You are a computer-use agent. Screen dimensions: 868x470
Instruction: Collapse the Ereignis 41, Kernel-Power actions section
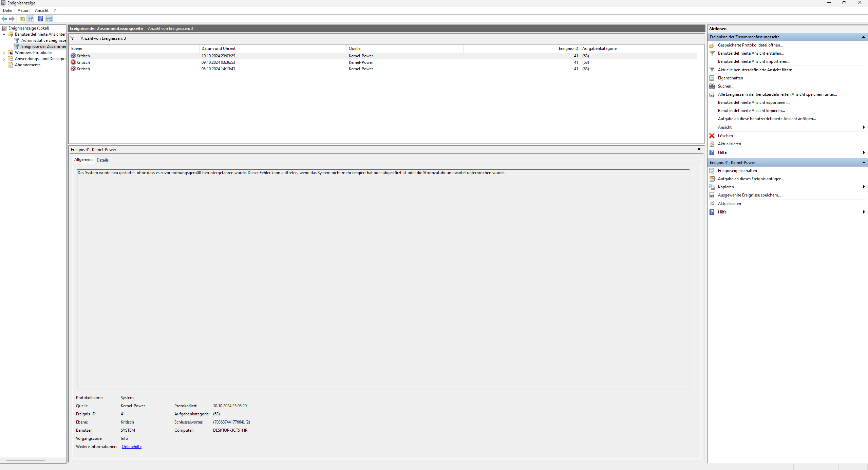tap(863, 163)
